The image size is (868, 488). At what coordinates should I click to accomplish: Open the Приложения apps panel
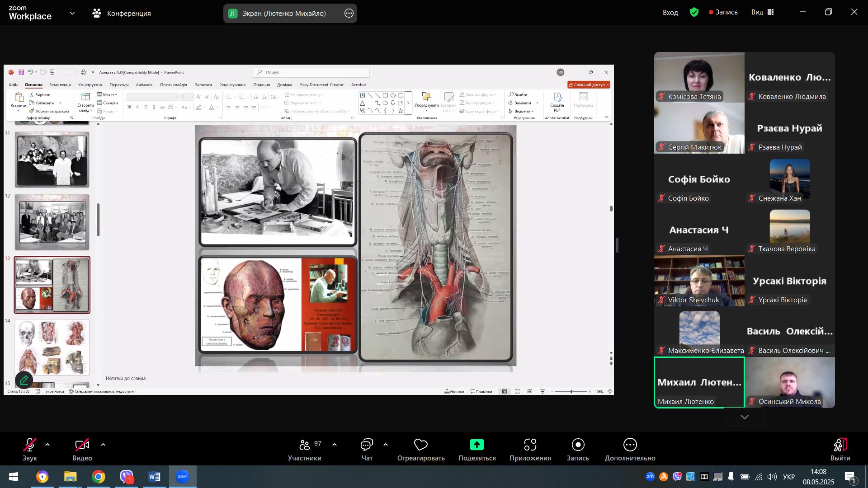(x=530, y=450)
